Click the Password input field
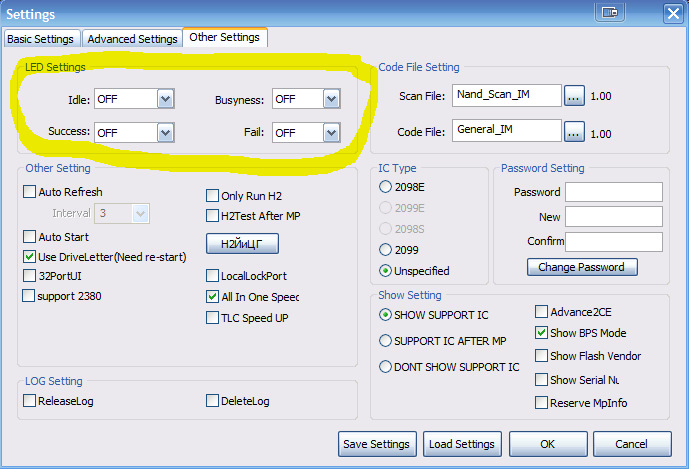Screen dimensions: 689x469 tap(614, 192)
